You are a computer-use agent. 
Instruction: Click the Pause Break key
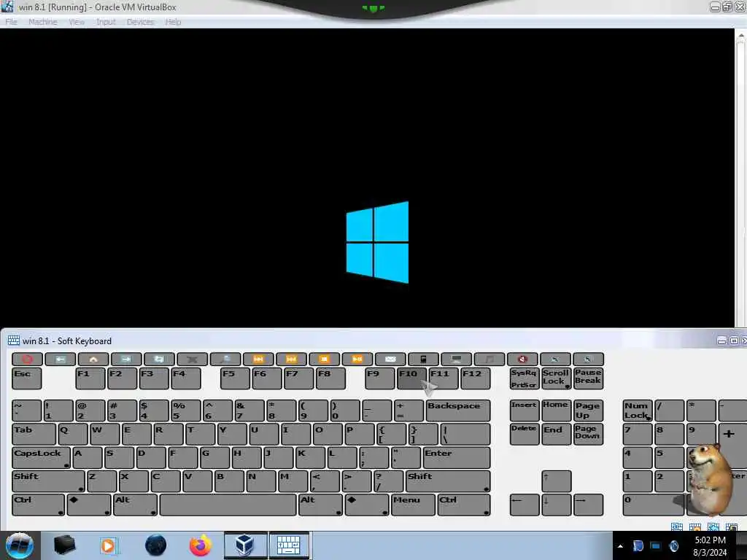click(x=589, y=378)
